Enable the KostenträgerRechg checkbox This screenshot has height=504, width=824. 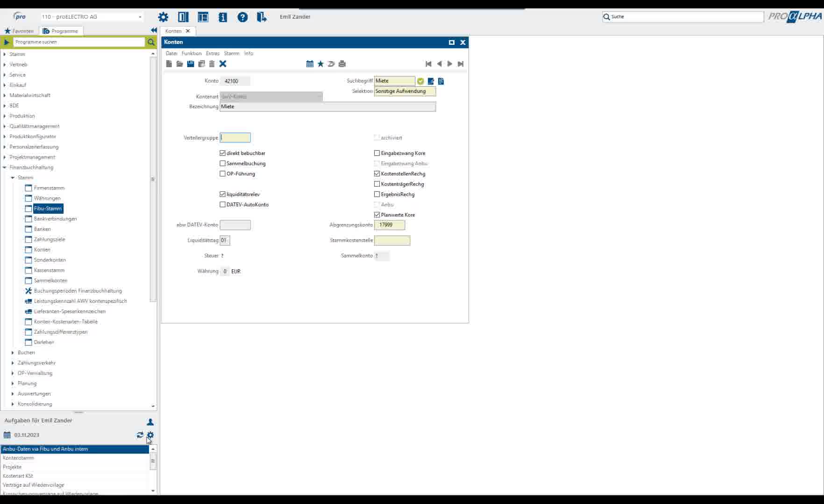tap(377, 184)
